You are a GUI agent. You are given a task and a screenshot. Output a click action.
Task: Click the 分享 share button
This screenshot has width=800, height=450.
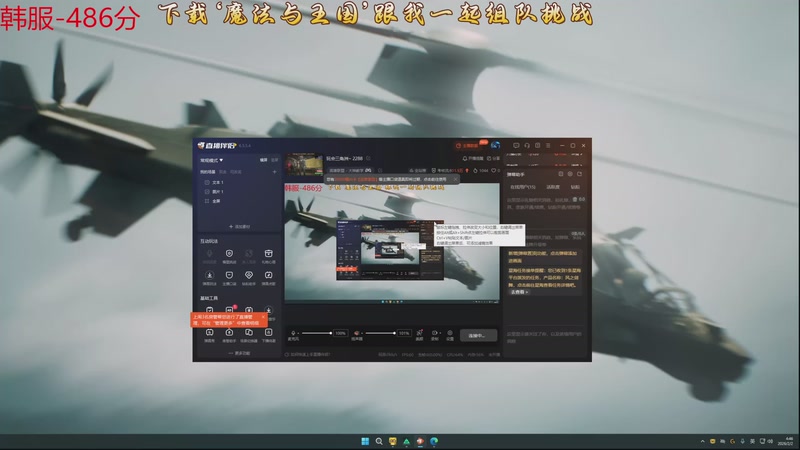493,158
